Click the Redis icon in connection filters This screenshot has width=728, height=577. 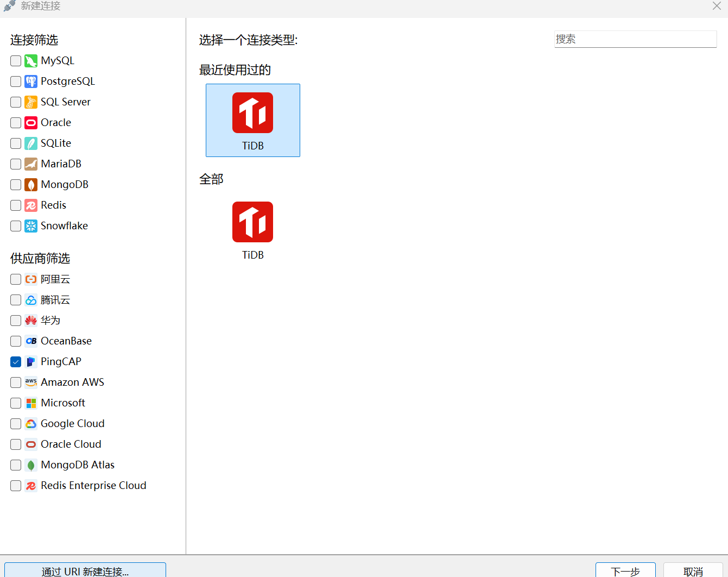coord(31,205)
